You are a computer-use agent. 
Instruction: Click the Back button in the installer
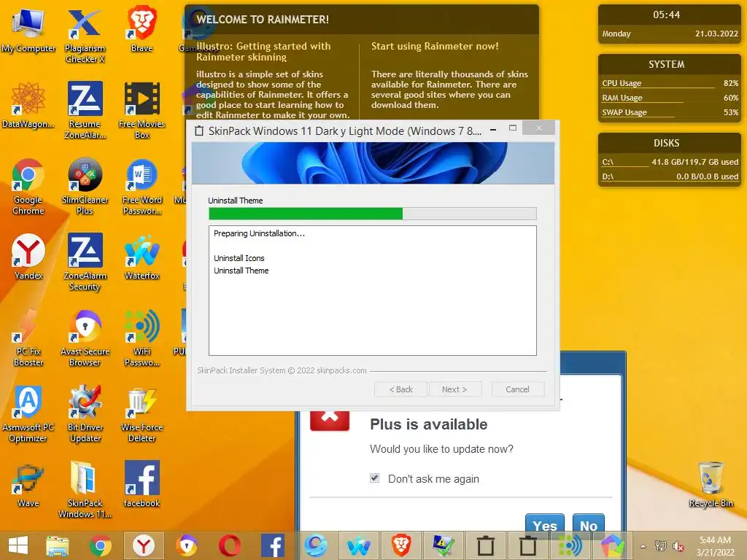pos(400,389)
